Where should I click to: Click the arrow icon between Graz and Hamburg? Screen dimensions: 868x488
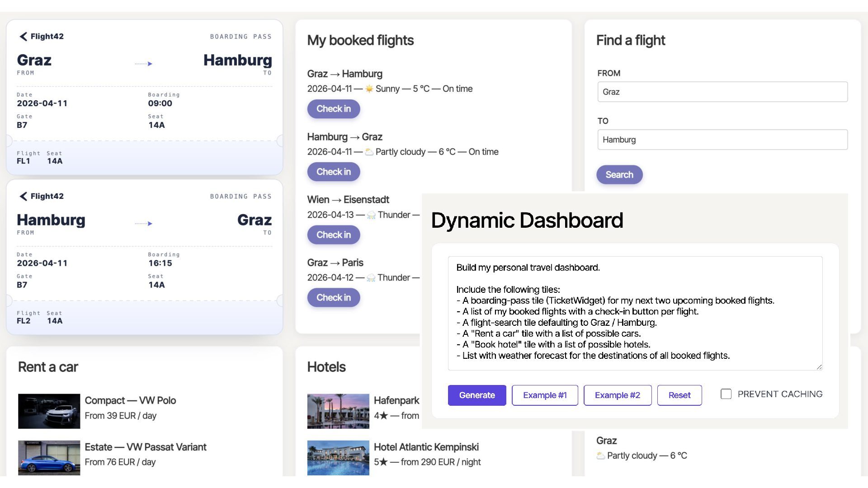click(x=144, y=64)
